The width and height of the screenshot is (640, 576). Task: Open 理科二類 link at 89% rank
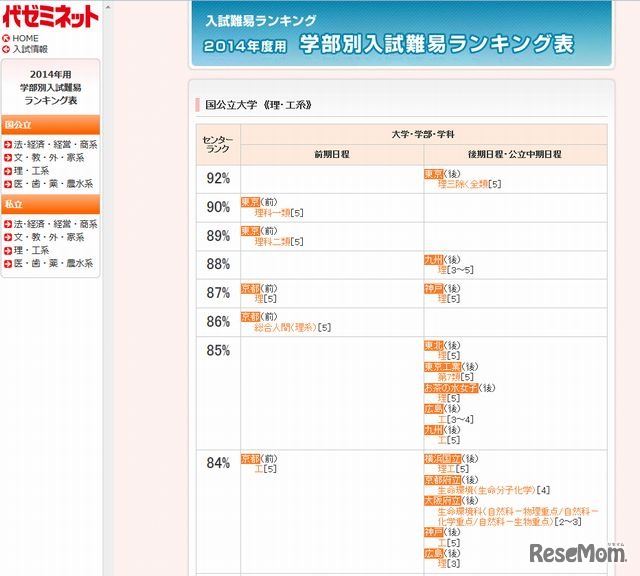pos(273,242)
